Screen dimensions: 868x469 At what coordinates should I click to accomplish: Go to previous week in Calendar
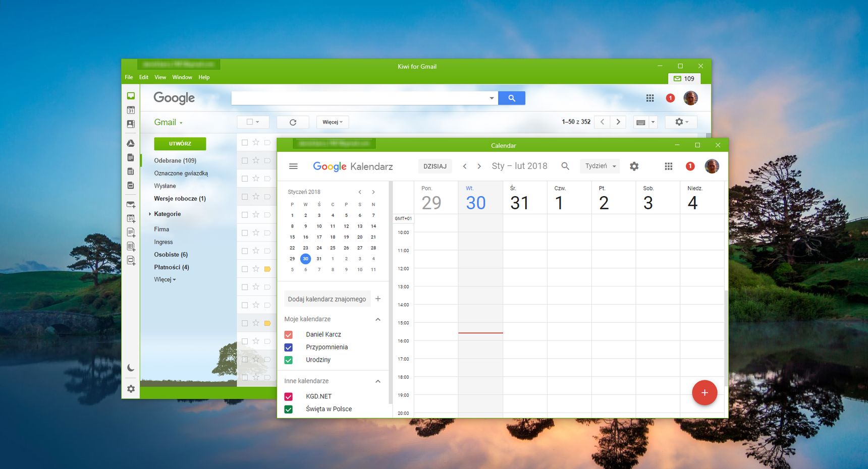click(x=465, y=166)
